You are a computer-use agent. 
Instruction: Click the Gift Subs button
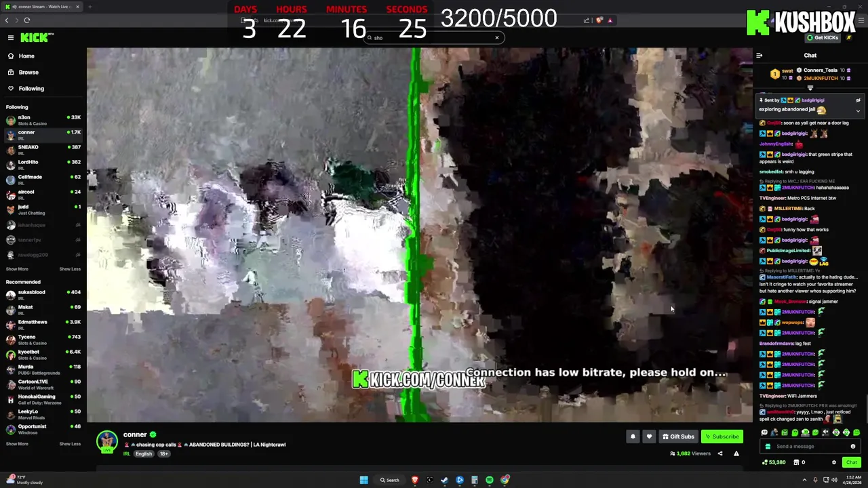point(678,436)
